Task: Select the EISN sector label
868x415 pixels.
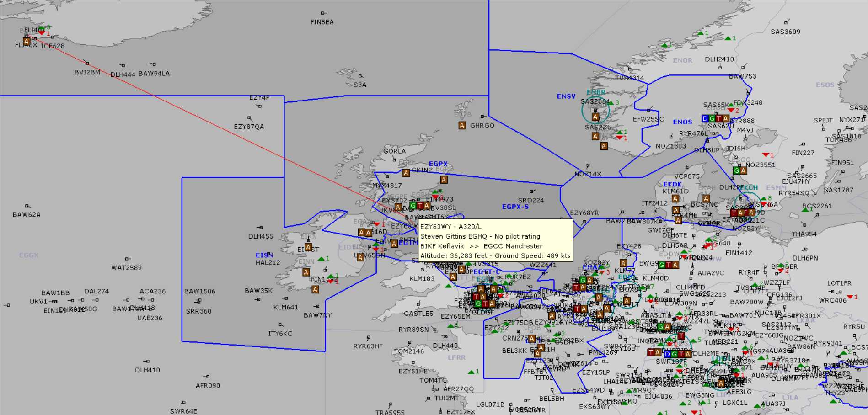Action: tap(264, 255)
